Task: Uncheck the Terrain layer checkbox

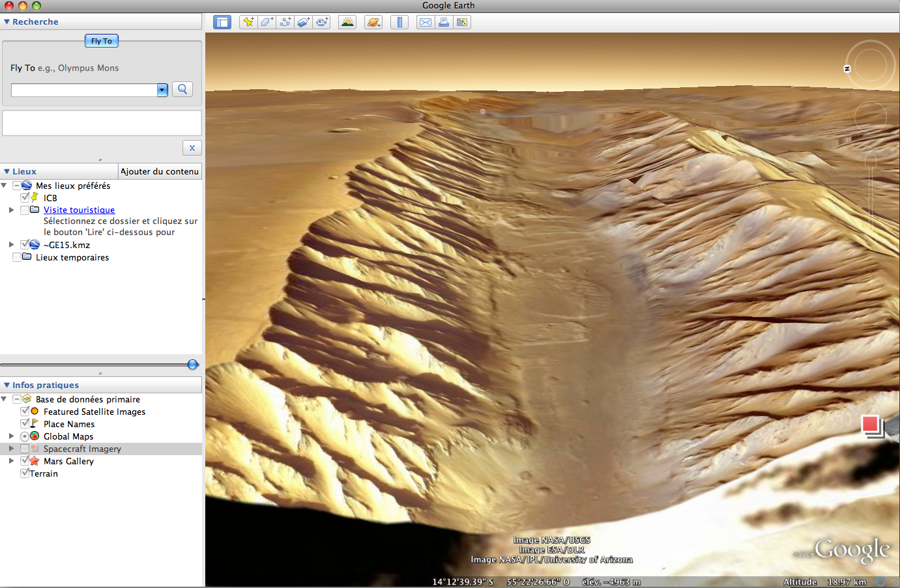Action: point(25,473)
